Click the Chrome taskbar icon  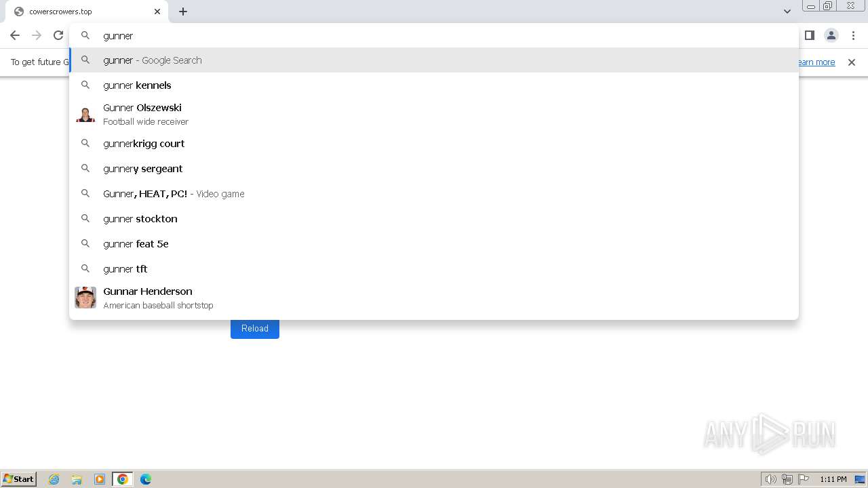point(123,479)
